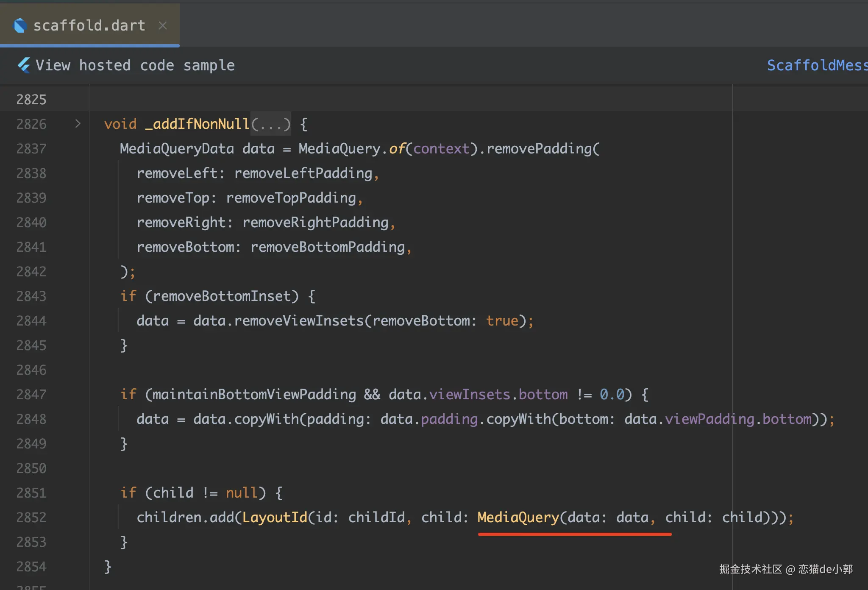The height and width of the screenshot is (590, 868).
Task: Click the true literal on line 2844
Action: pos(502,321)
